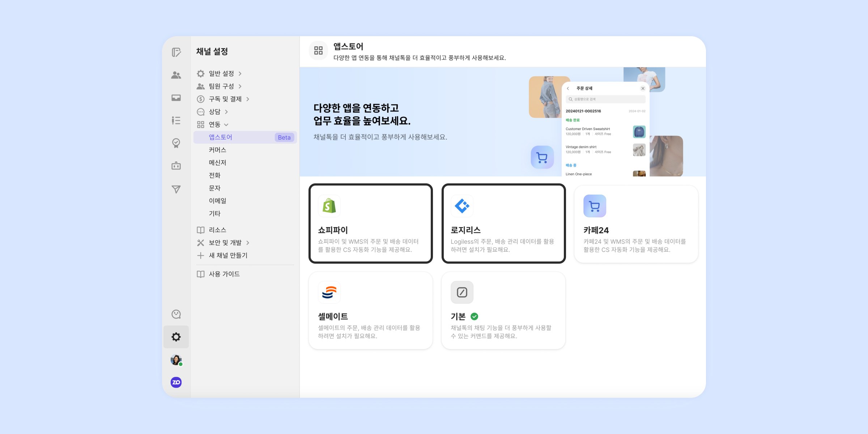This screenshot has width=868, height=434.
Task: Click the search field in order detail preview
Action: pyautogui.click(x=605, y=99)
